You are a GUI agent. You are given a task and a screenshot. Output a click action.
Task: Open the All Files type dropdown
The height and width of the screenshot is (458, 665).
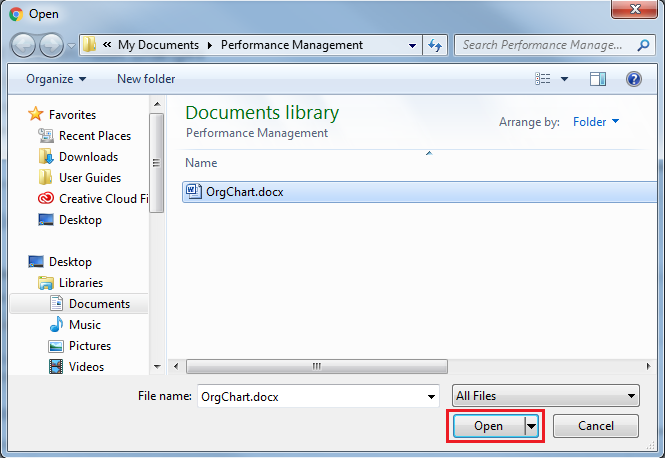(x=546, y=396)
